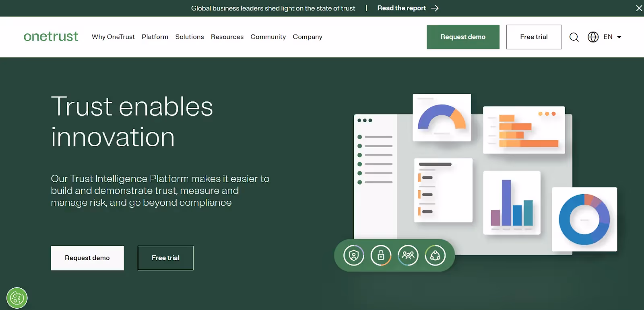Open the Company menu
The height and width of the screenshot is (310, 644).
pyautogui.click(x=308, y=37)
